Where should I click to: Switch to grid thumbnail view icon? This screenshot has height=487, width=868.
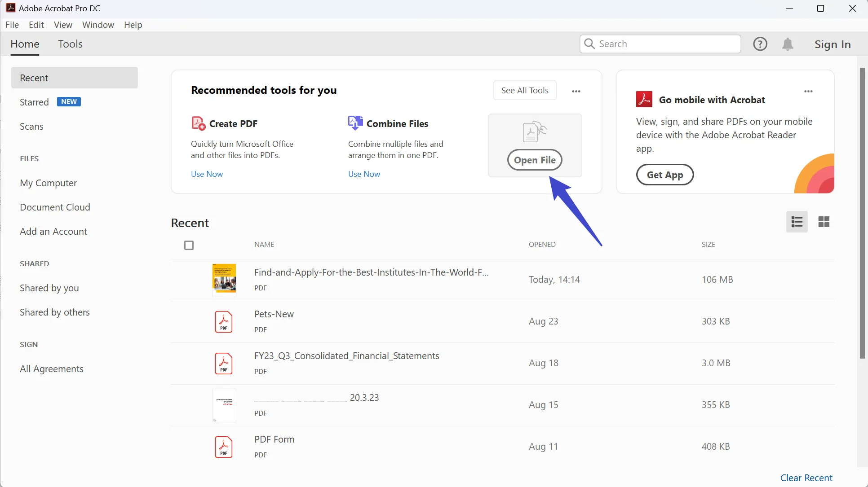click(x=824, y=222)
